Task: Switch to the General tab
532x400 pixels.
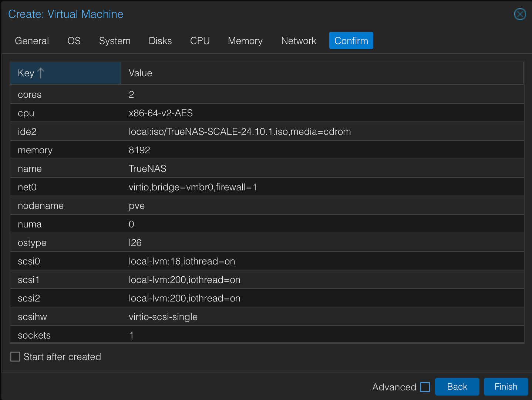Action: tap(32, 41)
